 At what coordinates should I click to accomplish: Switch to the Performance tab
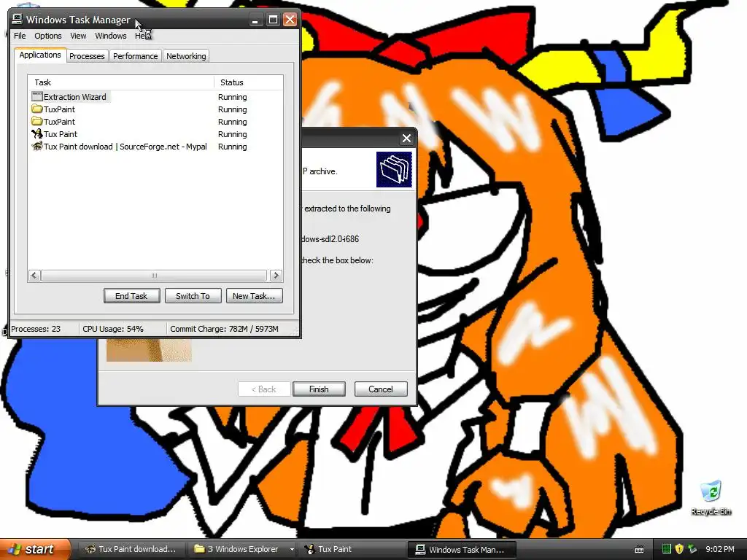(135, 56)
